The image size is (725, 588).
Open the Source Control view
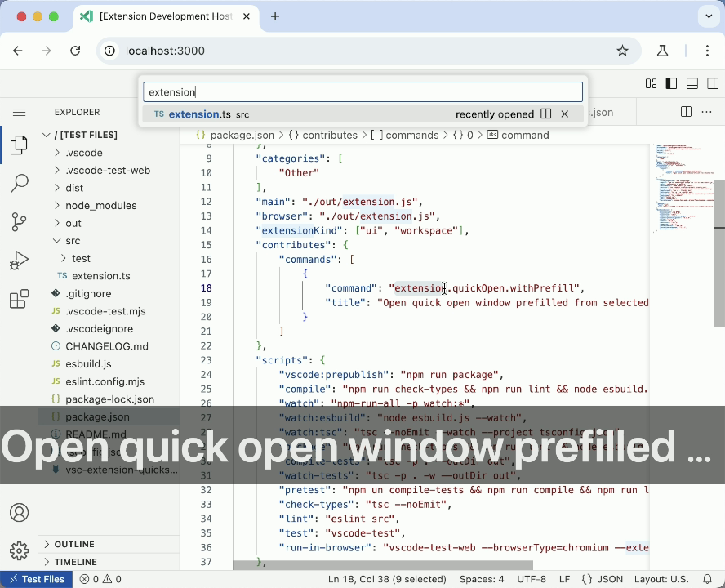[19, 222]
